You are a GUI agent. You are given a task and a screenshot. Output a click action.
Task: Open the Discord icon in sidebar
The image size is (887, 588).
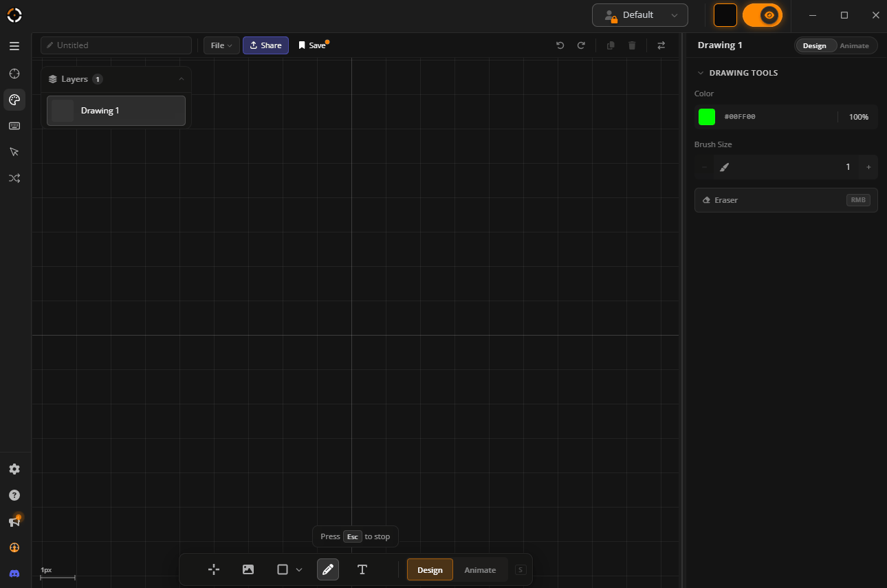(14, 574)
